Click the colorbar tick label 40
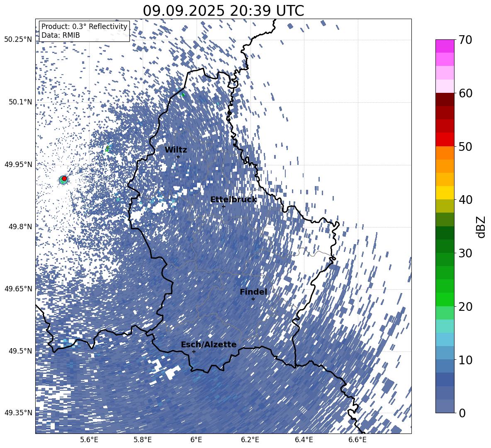Viewport: 491px width, 448px height. pyautogui.click(x=465, y=200)
